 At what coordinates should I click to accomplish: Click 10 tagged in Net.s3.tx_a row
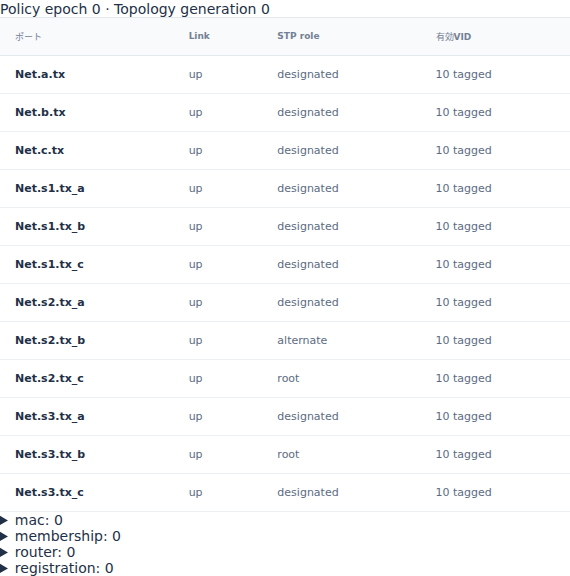[463, 417]
